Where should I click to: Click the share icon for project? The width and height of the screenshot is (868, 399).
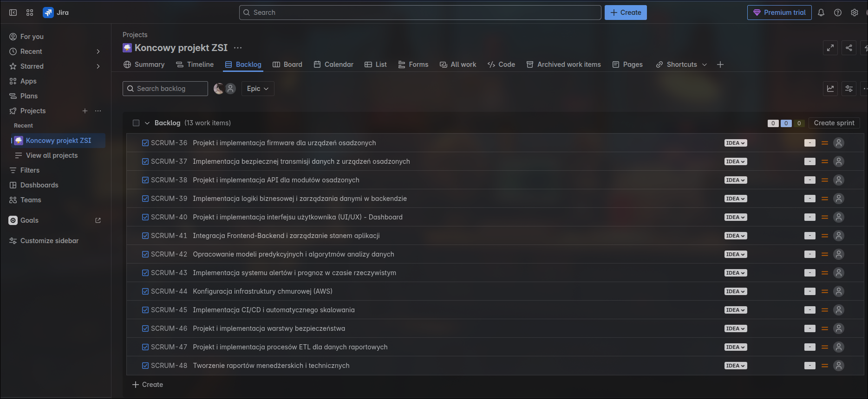(849, 48)
